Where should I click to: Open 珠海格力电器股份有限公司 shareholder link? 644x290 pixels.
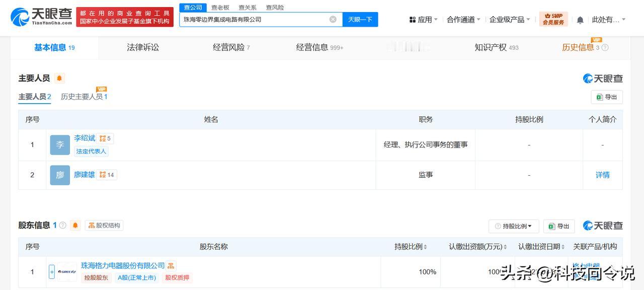tap(123, 265)
